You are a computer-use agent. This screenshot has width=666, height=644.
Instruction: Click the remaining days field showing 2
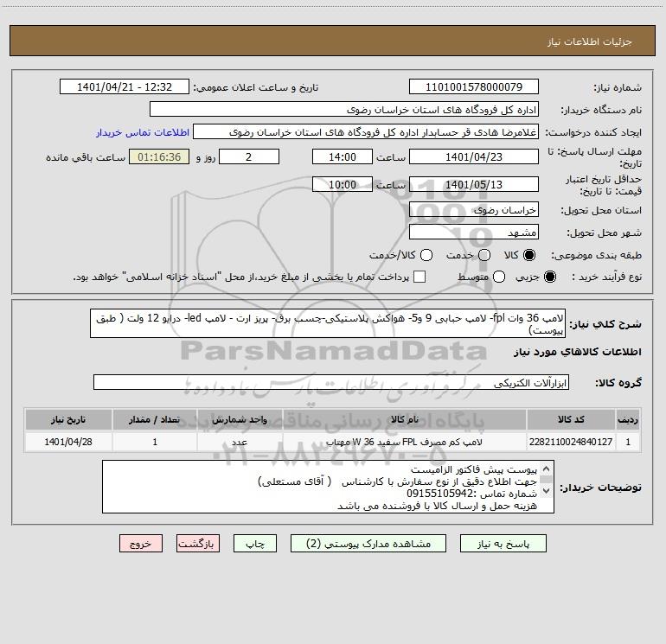[x=249, y=156]
